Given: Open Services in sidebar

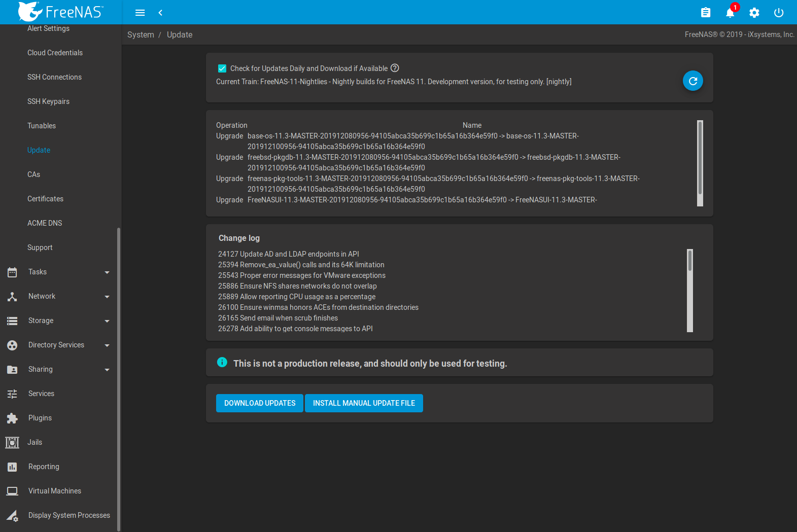Looking at the screenshot, I should pos(41,394).
